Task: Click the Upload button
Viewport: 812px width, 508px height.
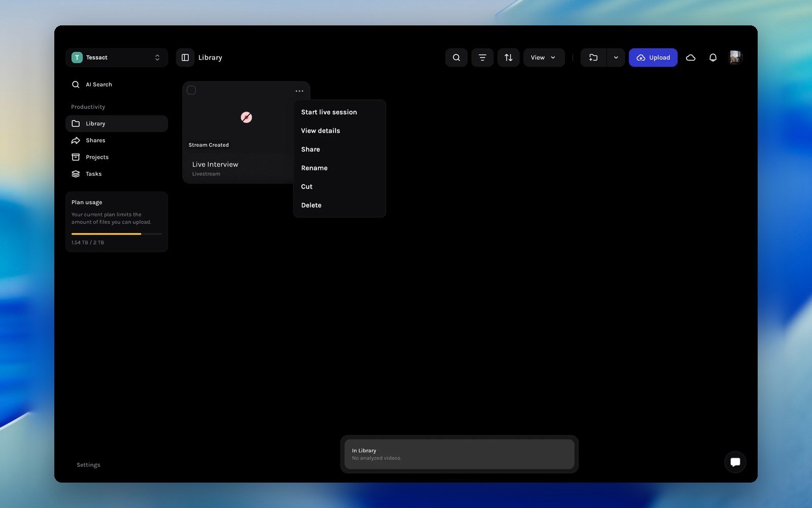Action: 653,57
